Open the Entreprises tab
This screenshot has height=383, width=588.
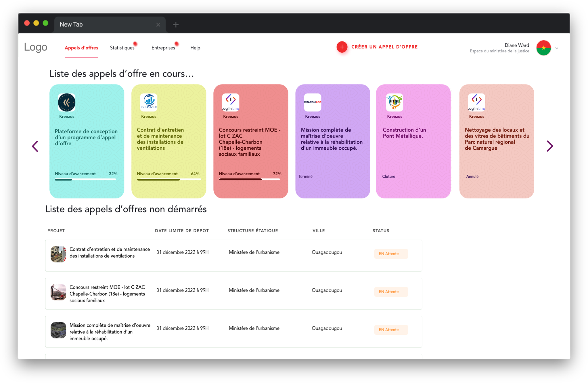click(x=163, y=48)
